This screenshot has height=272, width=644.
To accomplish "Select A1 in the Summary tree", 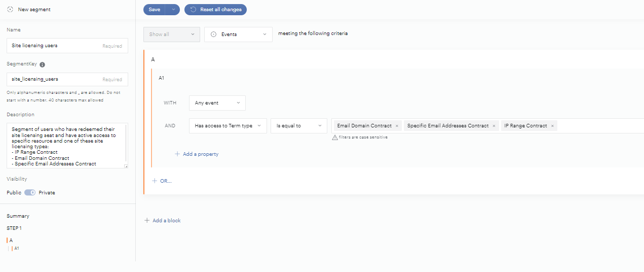I will [x=16, y=249].
